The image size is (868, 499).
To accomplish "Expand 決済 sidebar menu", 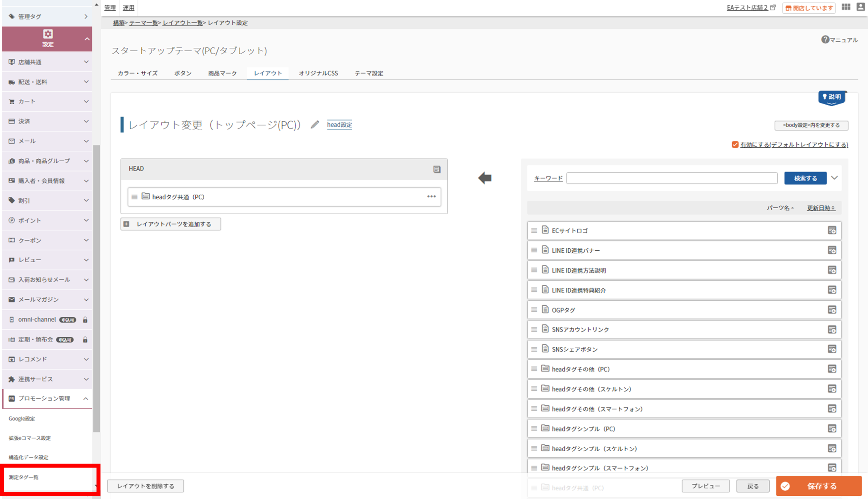I will tap(47, 121).
